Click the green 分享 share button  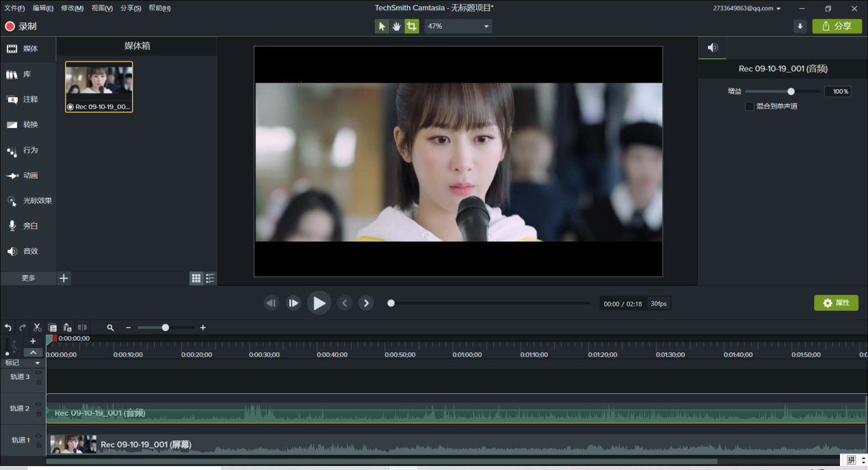(x=837, y=26)
